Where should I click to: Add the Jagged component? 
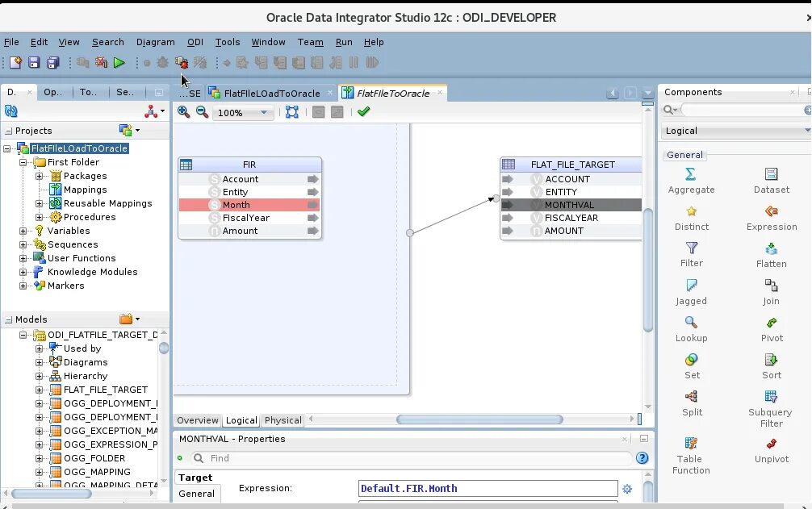point(691,291)
